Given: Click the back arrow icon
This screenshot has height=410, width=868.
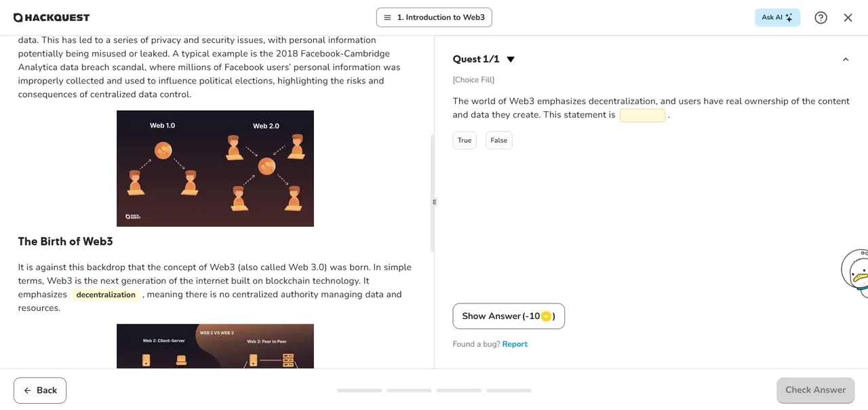Looking at the screenshot, I should click(28, 390).
